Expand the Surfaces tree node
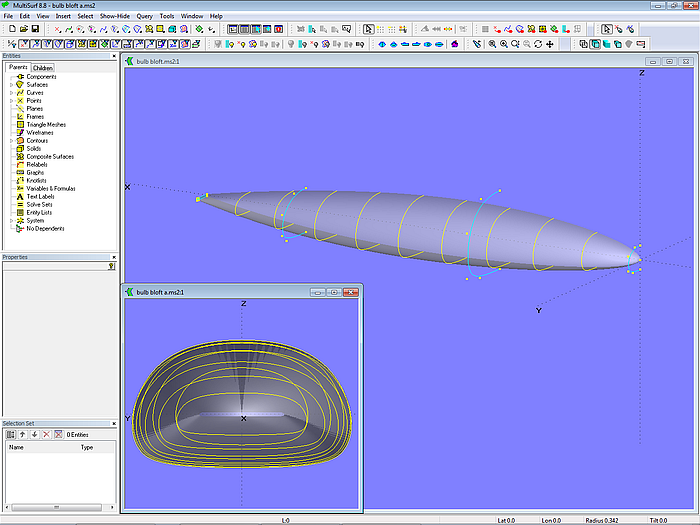This screenshot has height=525, width=700. tap(11, 85)
